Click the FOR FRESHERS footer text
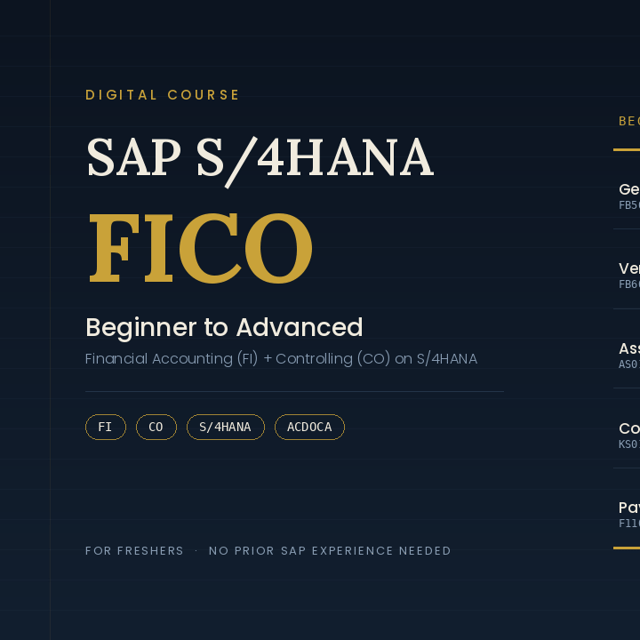The height and width of the screenshot is (640, 640). click(x=134, y=551)
